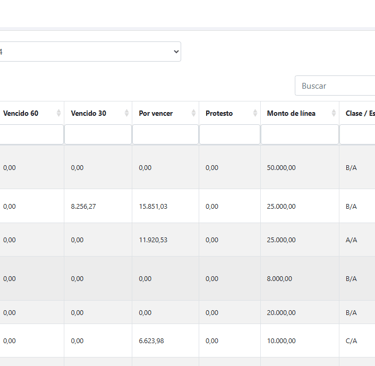
Task: Open the dropdown selector above the table
Action: 90,52
